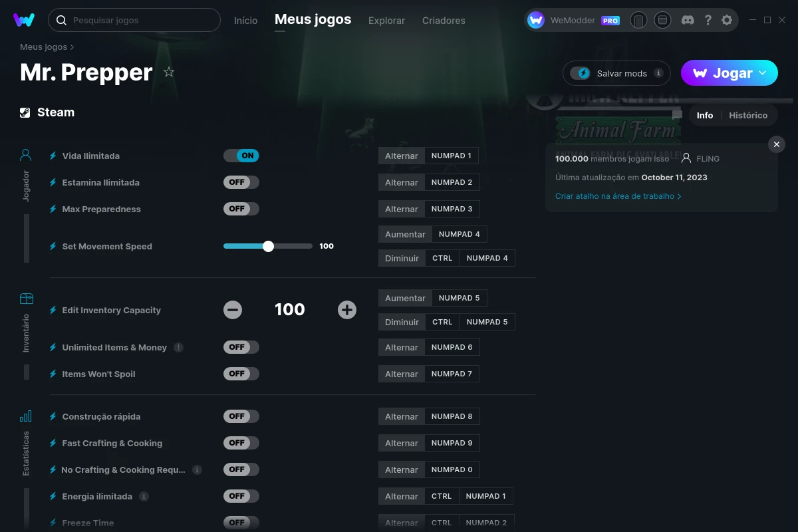The width and height of the screenshot is (798, 532).
Task: Click lightning icon beside Set Movement Speed
Action: click(53, 246)
